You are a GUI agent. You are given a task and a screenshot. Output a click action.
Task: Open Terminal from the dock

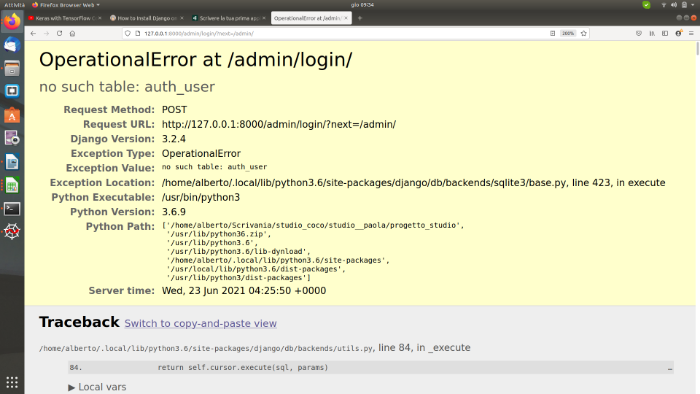[x=12, y=209]
